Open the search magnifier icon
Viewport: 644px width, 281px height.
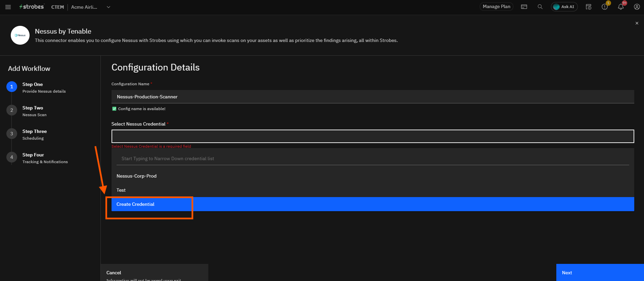540,7
